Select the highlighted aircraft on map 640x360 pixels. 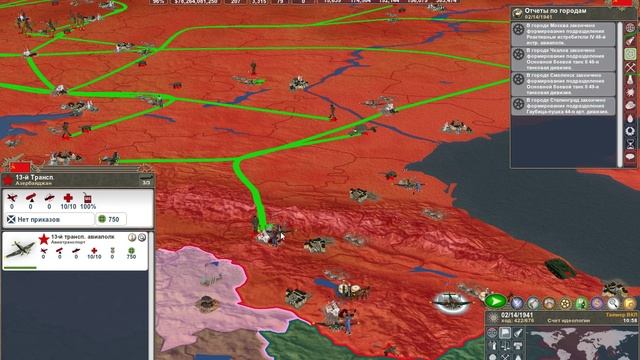(x=451, y=302)
